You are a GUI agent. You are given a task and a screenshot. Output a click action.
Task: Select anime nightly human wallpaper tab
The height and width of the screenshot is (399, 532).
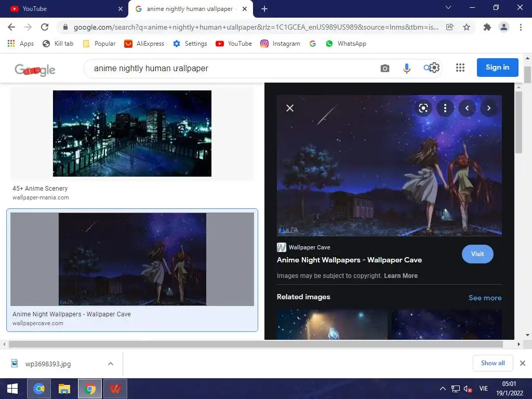coord(189,9)
